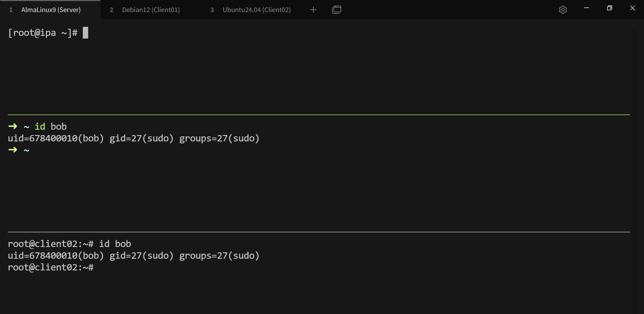Click the block cursor after root@ipa prompt

click(86, 33)
